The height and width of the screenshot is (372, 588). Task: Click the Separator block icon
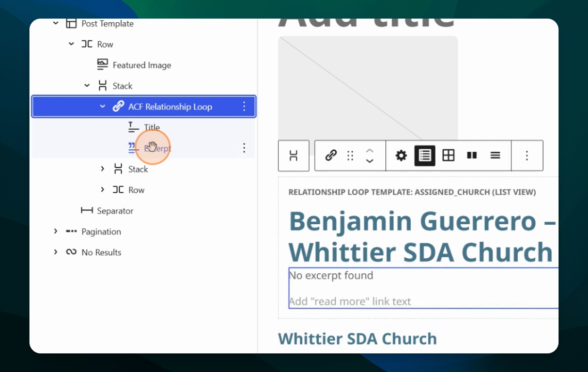tap(87, 210)
